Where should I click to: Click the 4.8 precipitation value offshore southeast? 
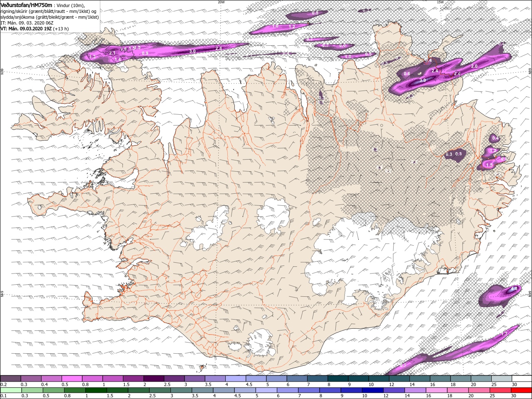pyautogui.click(x=514, y=289)
